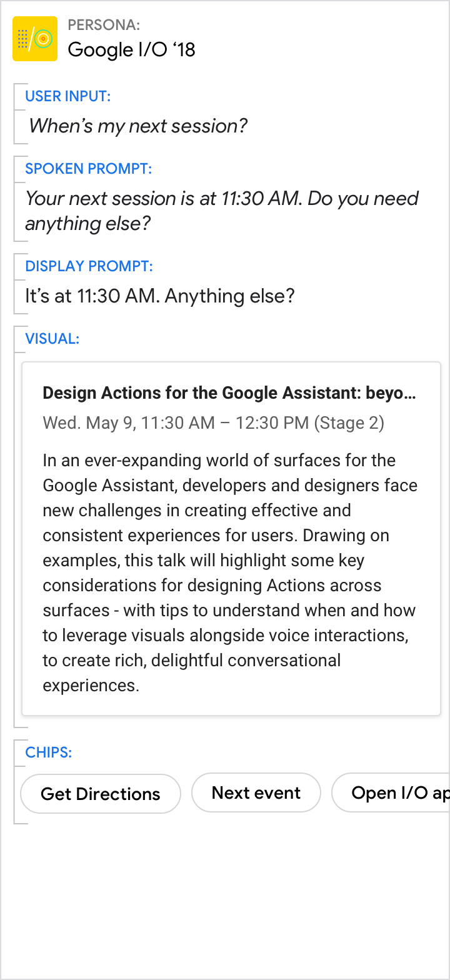Image resolution: width=450 pixels, height=980 pixels.
Task: Click the "When's my next session?" query text
Action: (137, 126)
